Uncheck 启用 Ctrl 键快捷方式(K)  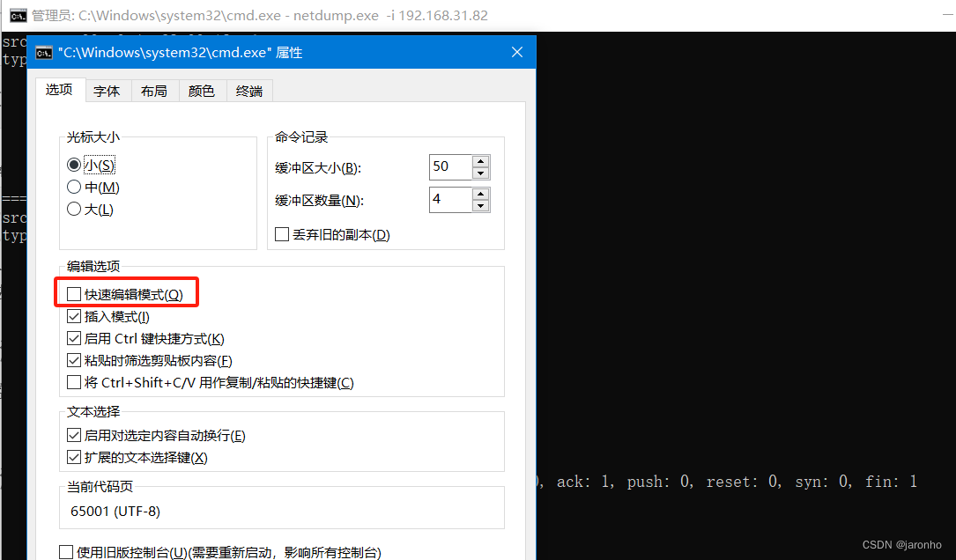tap(74, 338)
